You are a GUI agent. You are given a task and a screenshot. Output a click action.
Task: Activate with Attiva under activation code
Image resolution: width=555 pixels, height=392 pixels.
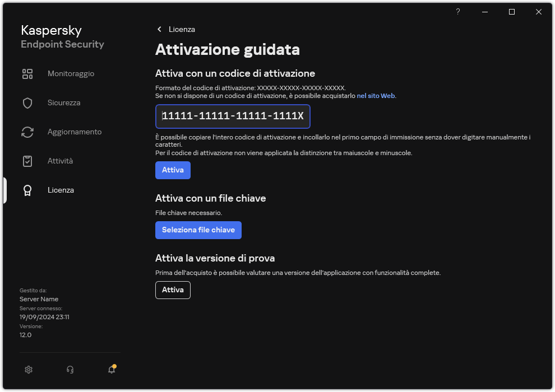coord(173,170)
